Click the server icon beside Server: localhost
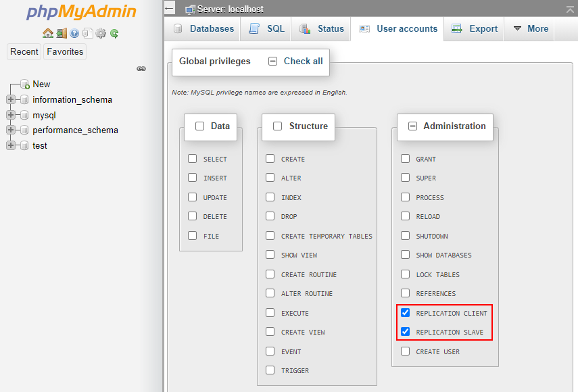The image size is (578, 392). point(190,9)
